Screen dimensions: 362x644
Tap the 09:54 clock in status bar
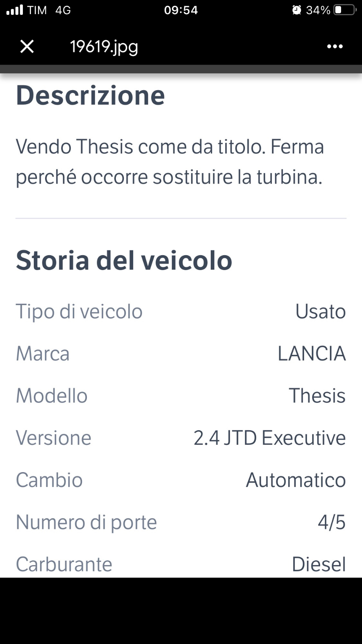[x=181, y=10]
